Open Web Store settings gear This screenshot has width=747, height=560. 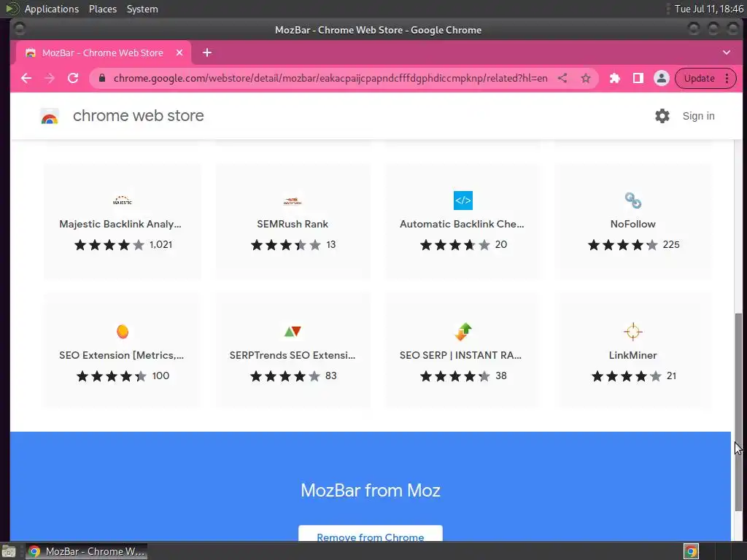pos(662,116)
